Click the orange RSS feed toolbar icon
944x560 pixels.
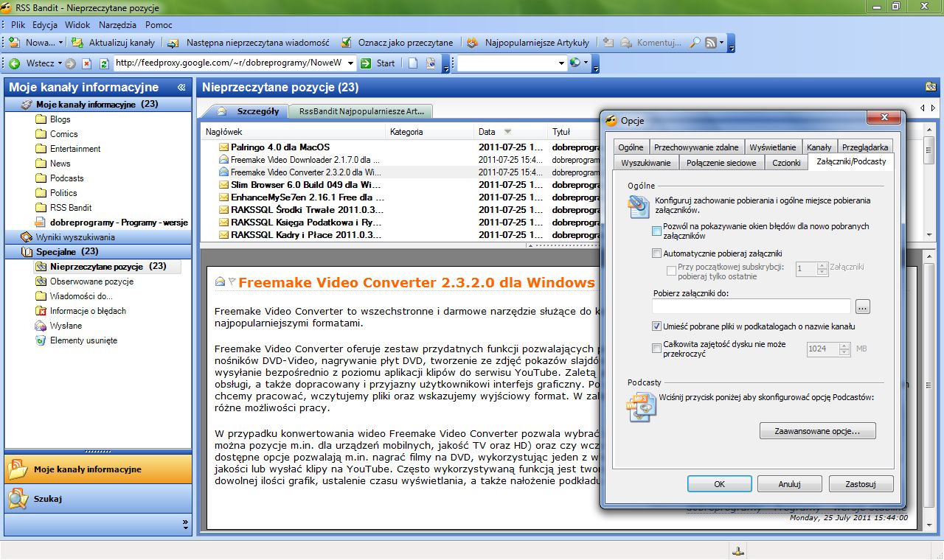[711, 43]
